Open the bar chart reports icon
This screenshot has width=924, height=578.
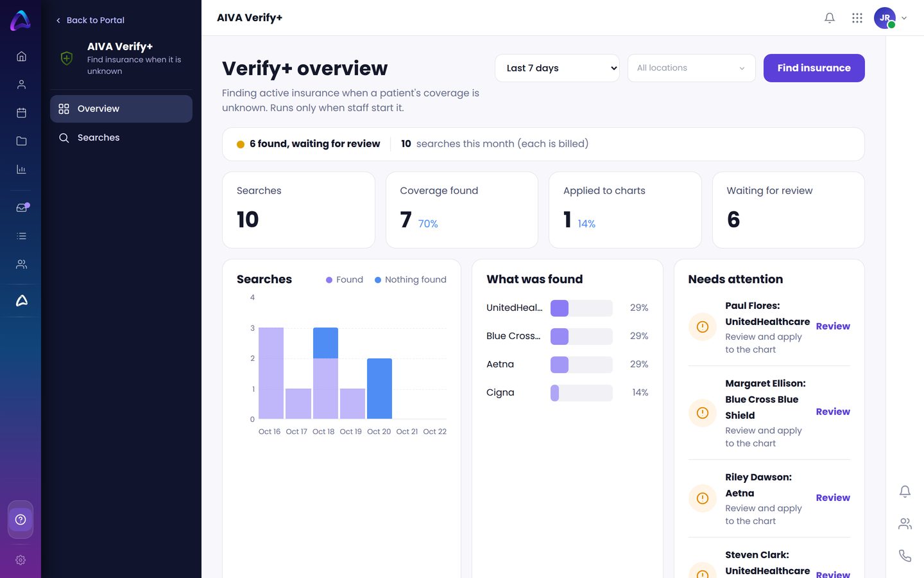click(x=21, y=170)
